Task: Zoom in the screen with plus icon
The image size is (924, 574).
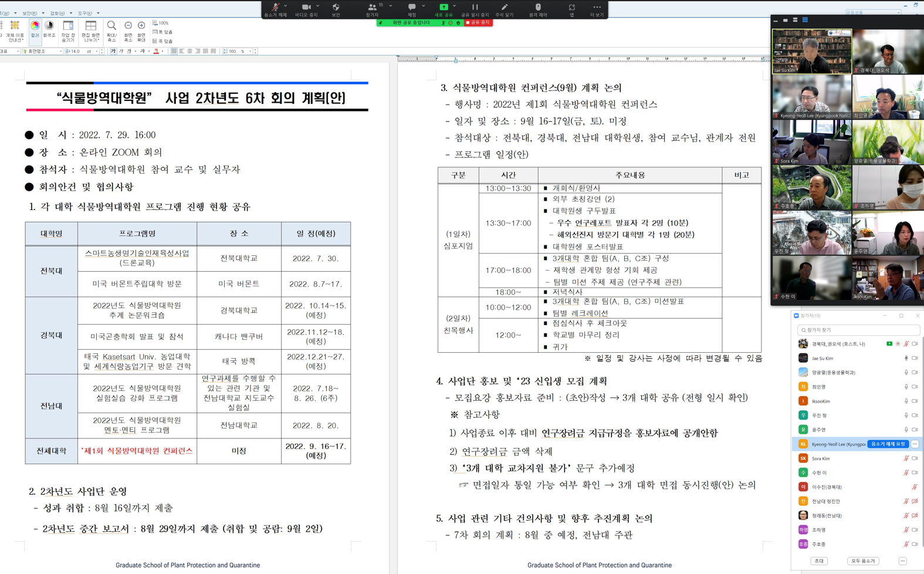Action: point(141,31)
